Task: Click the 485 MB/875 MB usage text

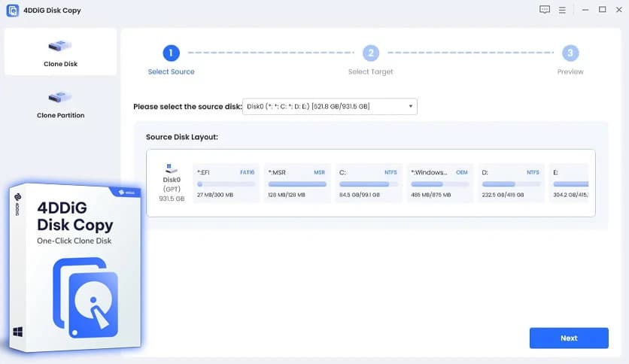Action: [x=431, y=195]
